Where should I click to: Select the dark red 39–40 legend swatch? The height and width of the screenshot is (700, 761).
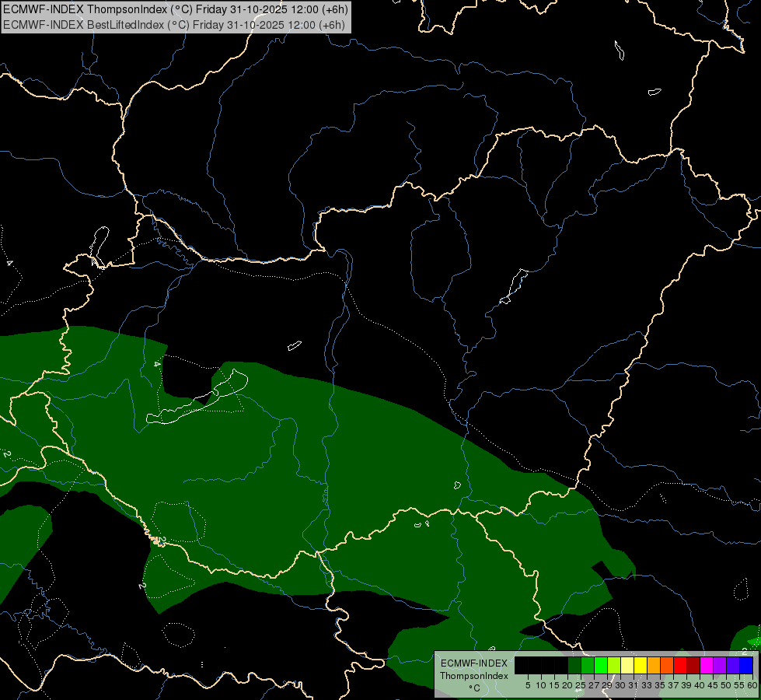point(693,665)
